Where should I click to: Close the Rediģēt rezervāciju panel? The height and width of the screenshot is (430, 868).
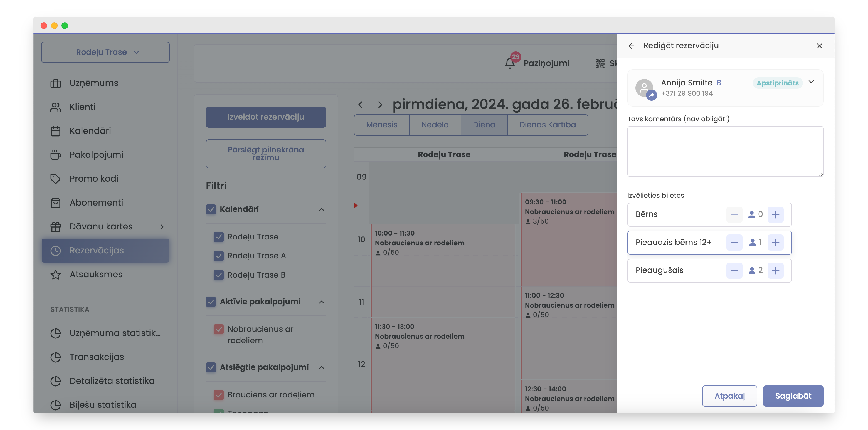click(x=820, y=46)
